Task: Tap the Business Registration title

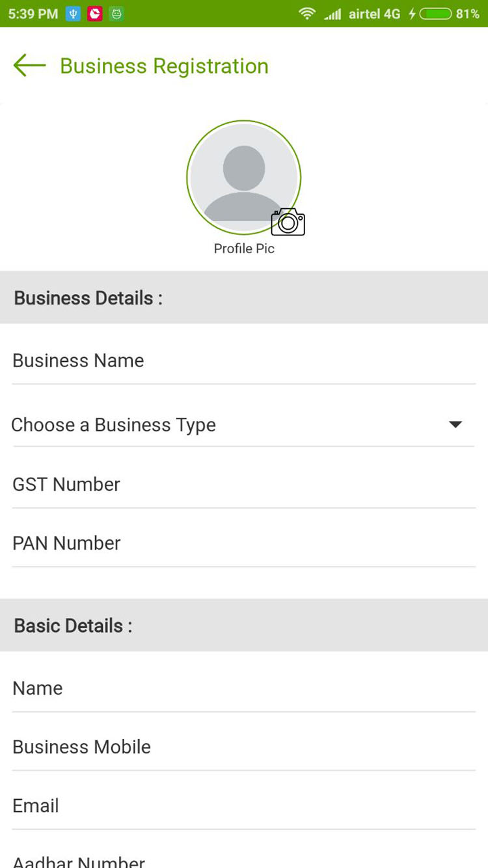Action: point(164,66)
